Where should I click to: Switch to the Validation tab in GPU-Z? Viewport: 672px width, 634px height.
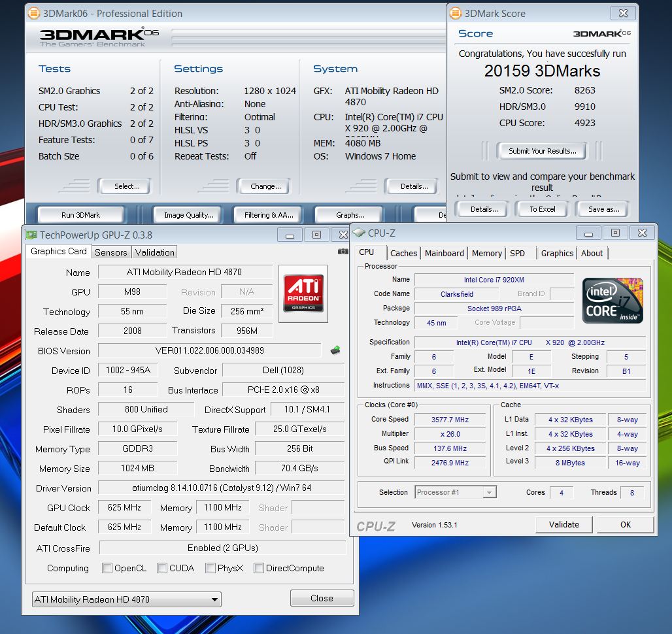tap(155, 252)
